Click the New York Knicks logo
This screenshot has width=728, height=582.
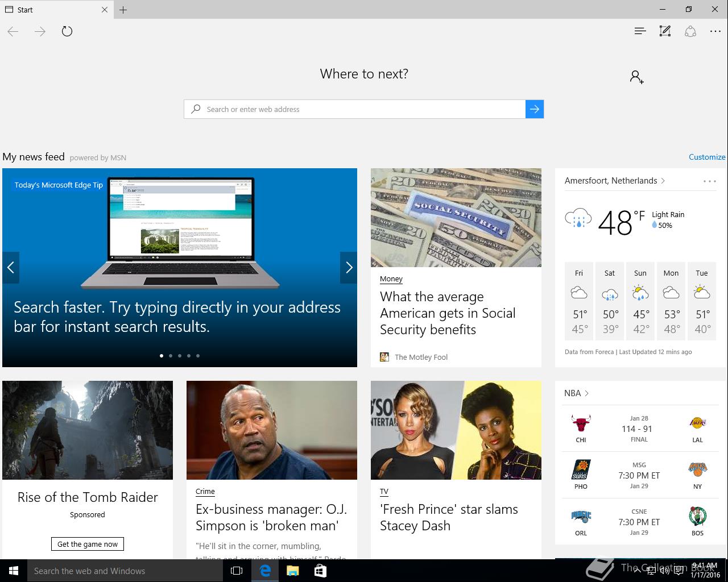(x=697, y=470)
